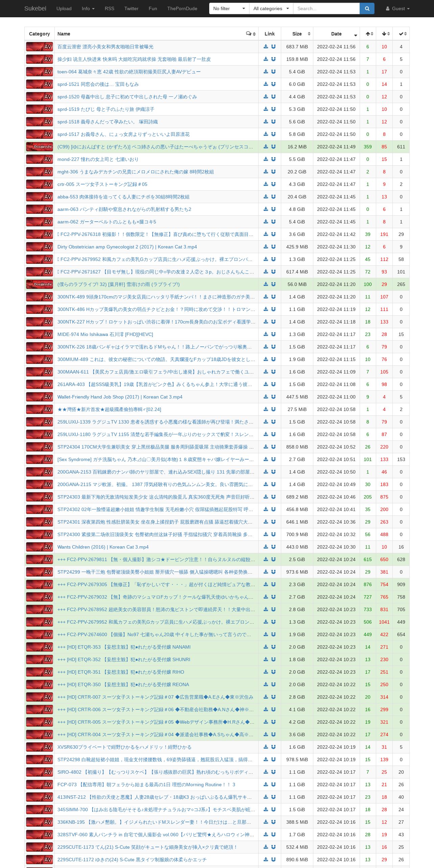Open the ThePornDude nav link
The height and width of the screenshot is (868, 434).
tap(182, 8)
